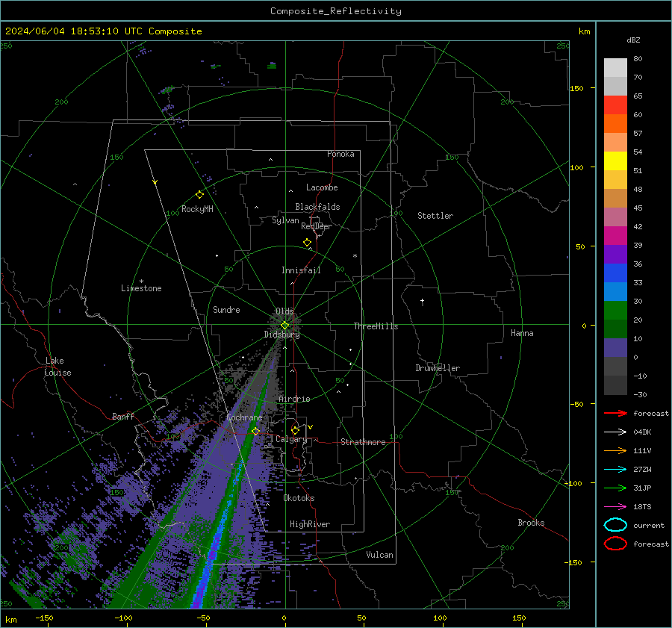Click the Sylvan city label
672x628 pixels.
click(x=285, y=220)
